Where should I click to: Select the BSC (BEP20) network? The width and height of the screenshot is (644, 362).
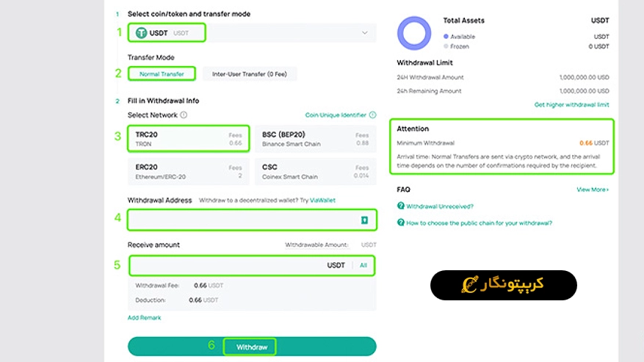[316, 139]
